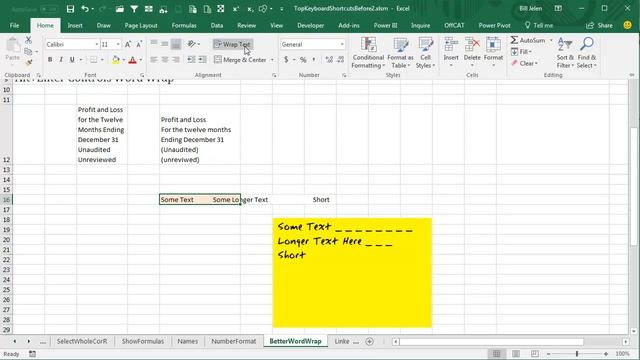Increase font size with the large A icon
This screenshot has height=360, width=640.
click(x=128, y=44)
